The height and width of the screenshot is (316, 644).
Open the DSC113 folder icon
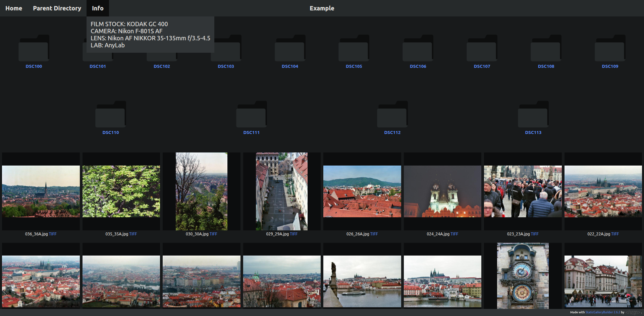point(533,114)
